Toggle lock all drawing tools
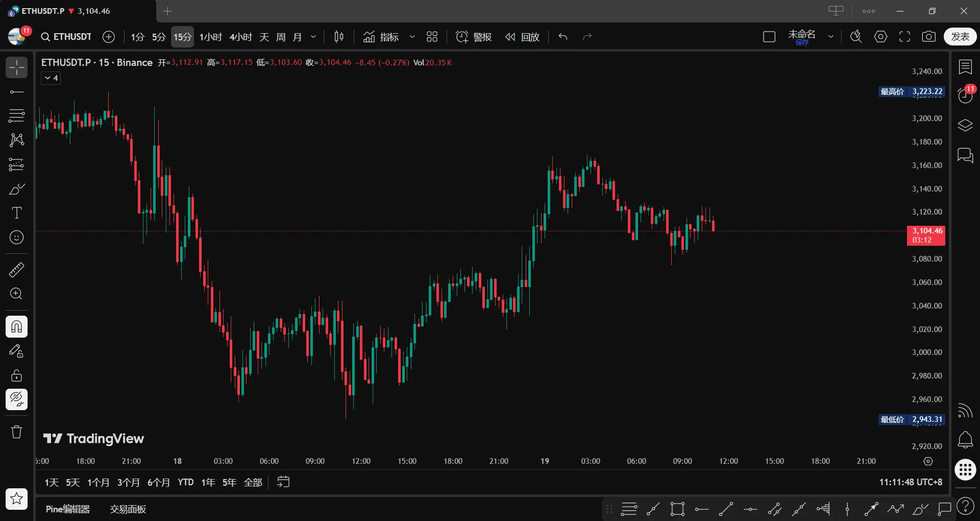This screenshot has height=521, width=980. 16,375
